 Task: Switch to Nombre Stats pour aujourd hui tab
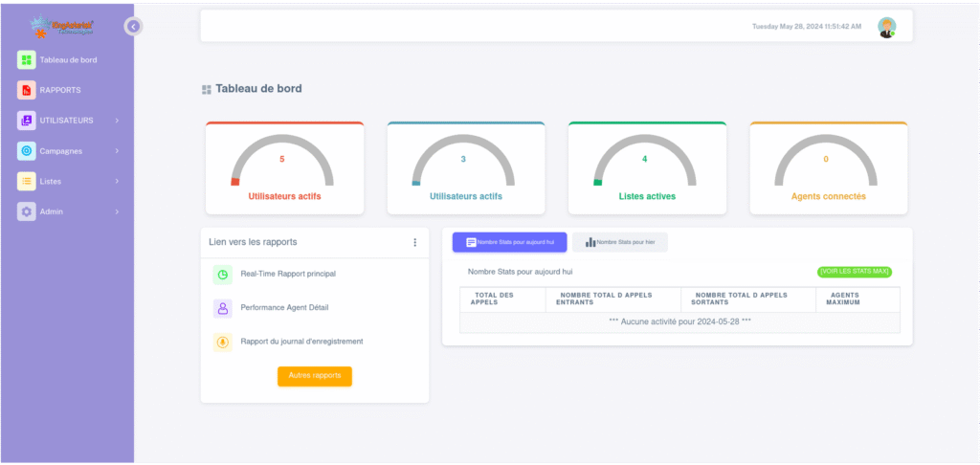point(509,243)
